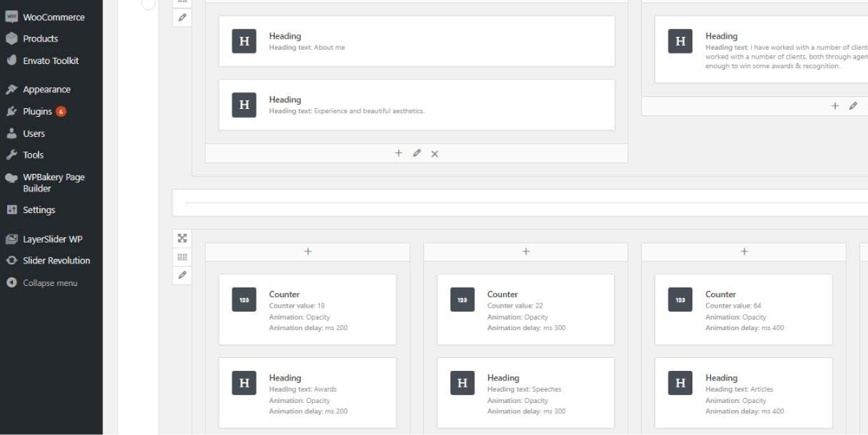Click the Products box icon
The width and height of the screenshot is (868, 435).
[12, 38]
